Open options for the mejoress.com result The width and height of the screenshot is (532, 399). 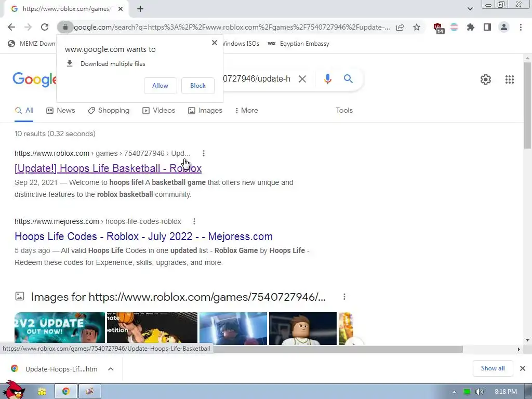(194, 221)
